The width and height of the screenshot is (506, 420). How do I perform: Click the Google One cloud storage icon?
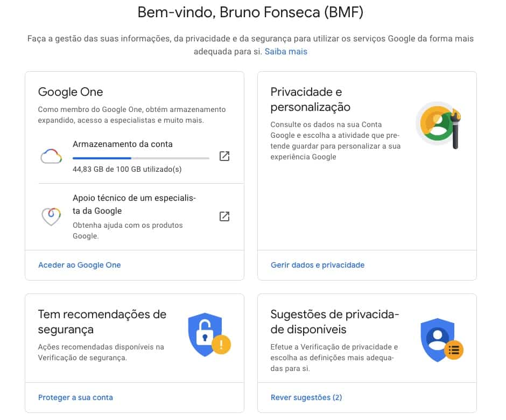tap(52, 156)
